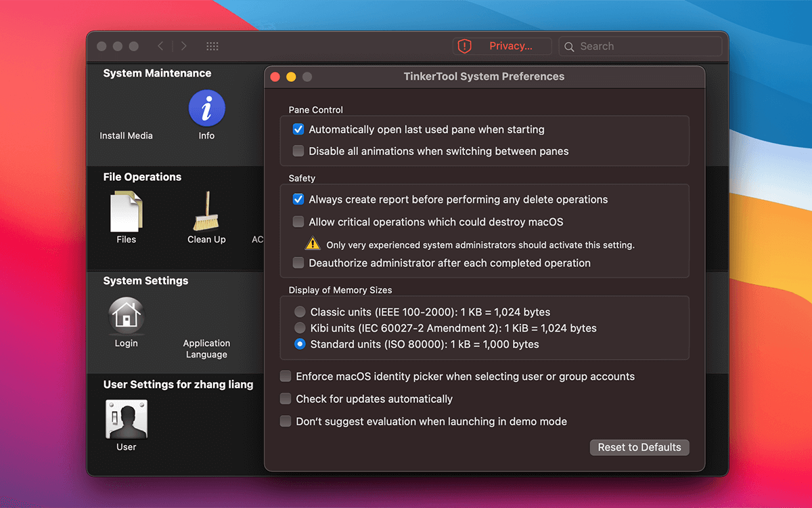The image size is (812, 508).
Task: Go forward with the right chevron
Action: coord(183,46)
